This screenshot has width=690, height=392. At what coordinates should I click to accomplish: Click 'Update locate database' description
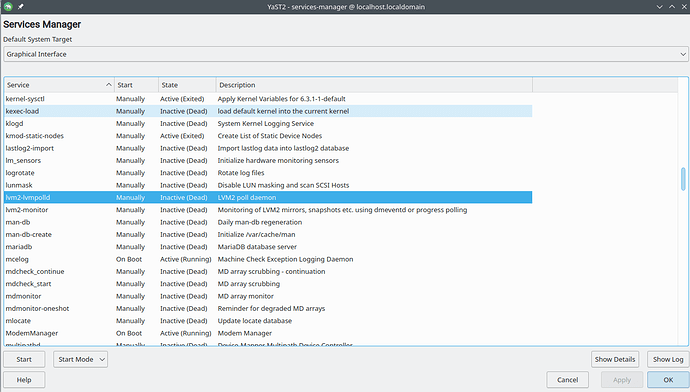254,321
